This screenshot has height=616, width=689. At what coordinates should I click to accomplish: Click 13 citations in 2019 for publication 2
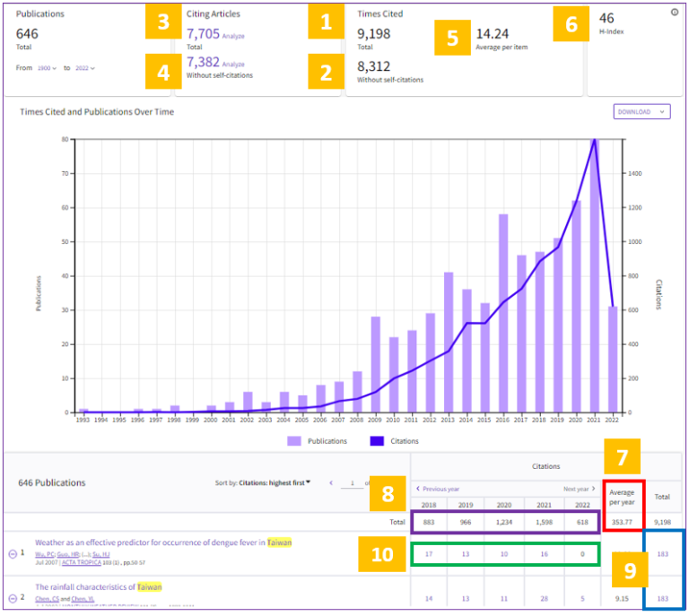pos(466,598)
